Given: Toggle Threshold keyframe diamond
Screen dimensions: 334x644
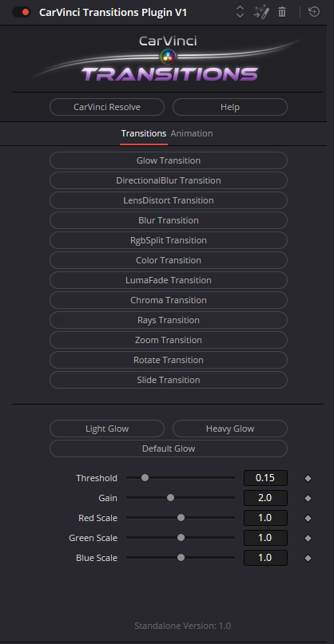Looking at the screenshot, I should point(308,479).
